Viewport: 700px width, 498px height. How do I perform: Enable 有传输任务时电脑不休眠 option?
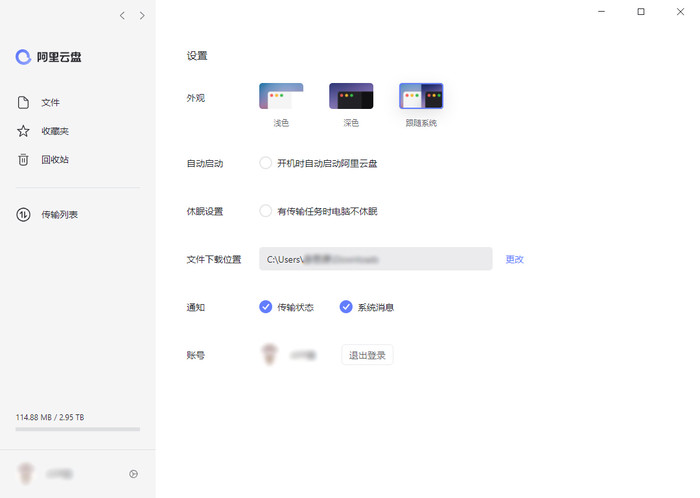pos(266,211)
